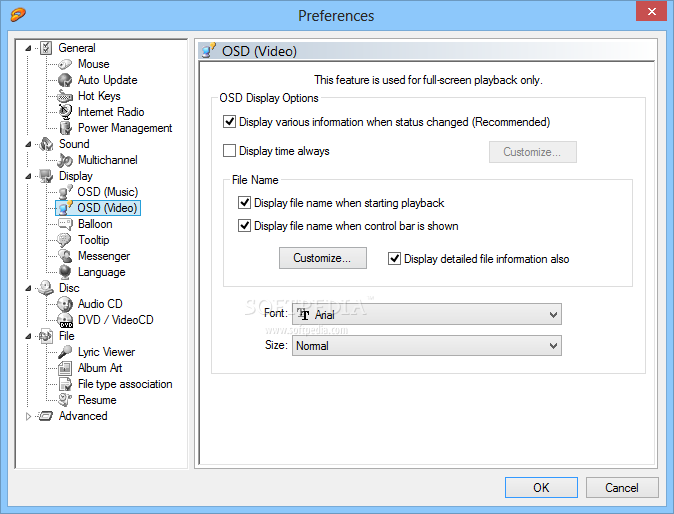Click the Balloon speech bubble icon
The width and height of the screenshot is (674, 514).
pos(65,224)
